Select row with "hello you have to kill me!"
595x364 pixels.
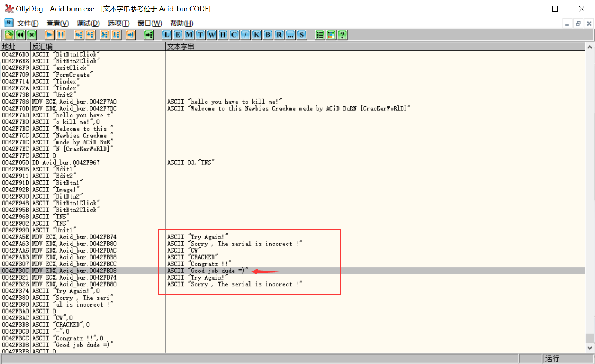pyautogui.click(x=293, y=102)
